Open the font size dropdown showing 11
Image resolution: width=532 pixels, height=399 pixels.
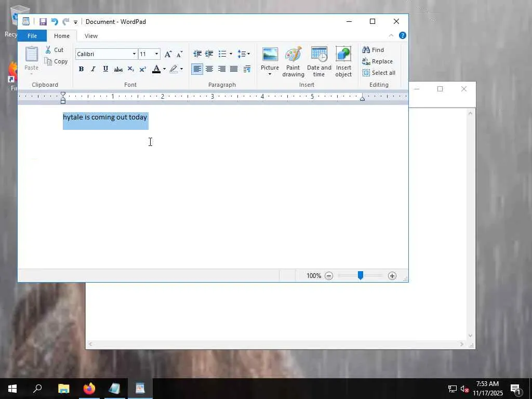pyautogui.click(x=156, y=54)
